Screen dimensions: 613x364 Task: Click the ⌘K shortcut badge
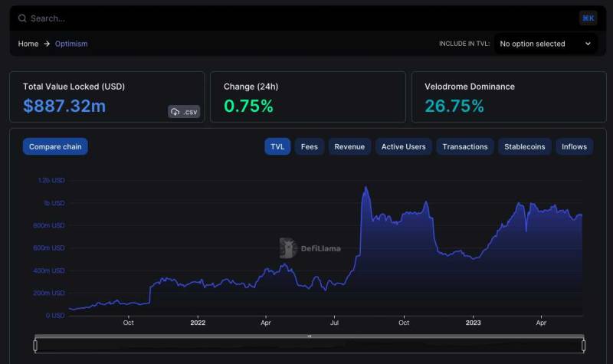(588, 18)
